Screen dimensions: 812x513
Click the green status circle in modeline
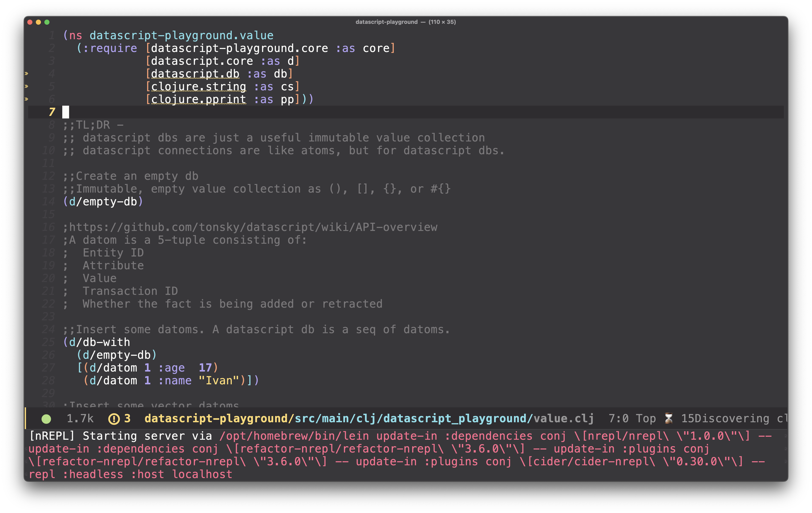tap(46, 419)
